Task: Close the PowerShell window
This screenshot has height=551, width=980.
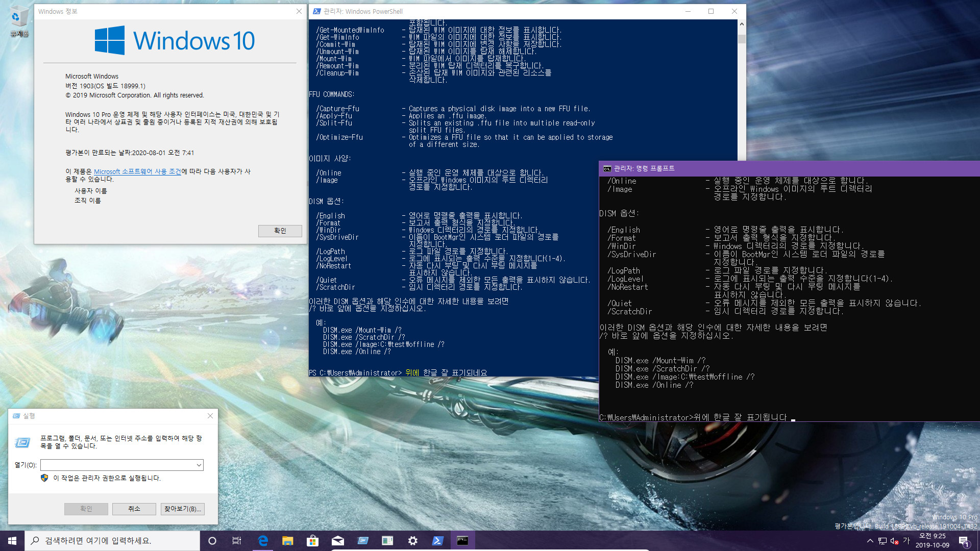Action: [x=734, y=11]
